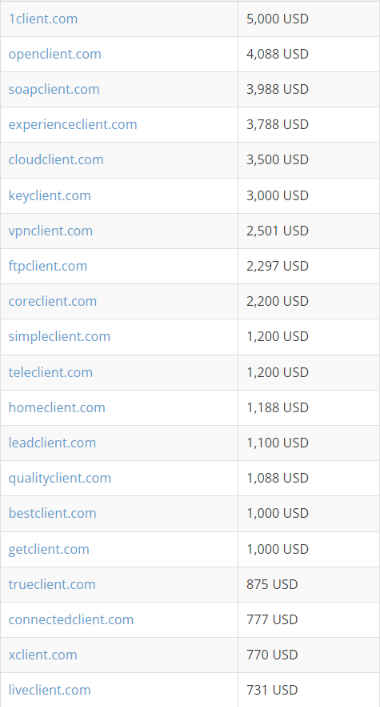Open coreclient.com listing
380x707 pixels.
tap(53, 301)
